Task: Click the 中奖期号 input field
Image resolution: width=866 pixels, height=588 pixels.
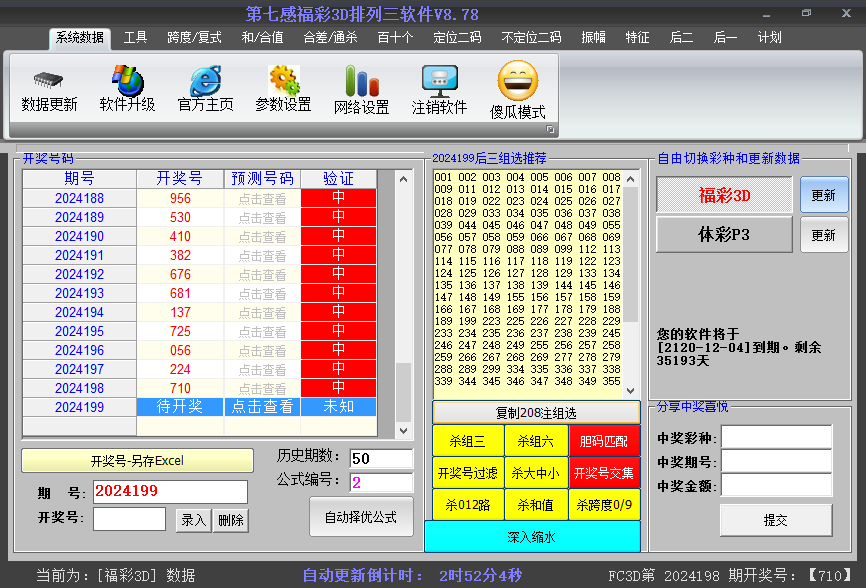Action: tap(777, 461)
